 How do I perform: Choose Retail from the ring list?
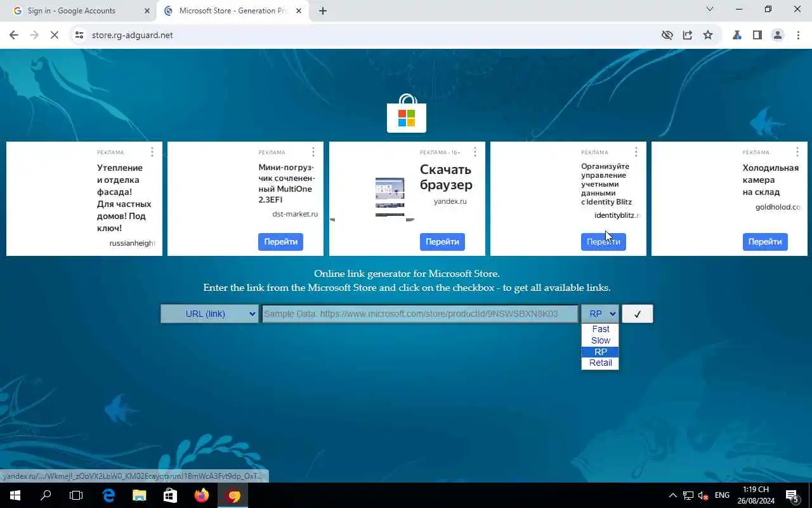[x=600, y=363]
